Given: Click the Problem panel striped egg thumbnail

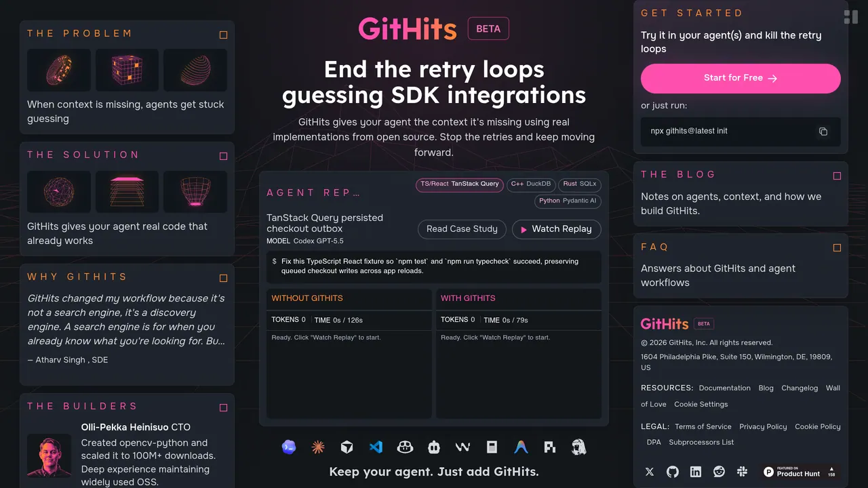Looking at the screenshot, I should click(195, 70).
